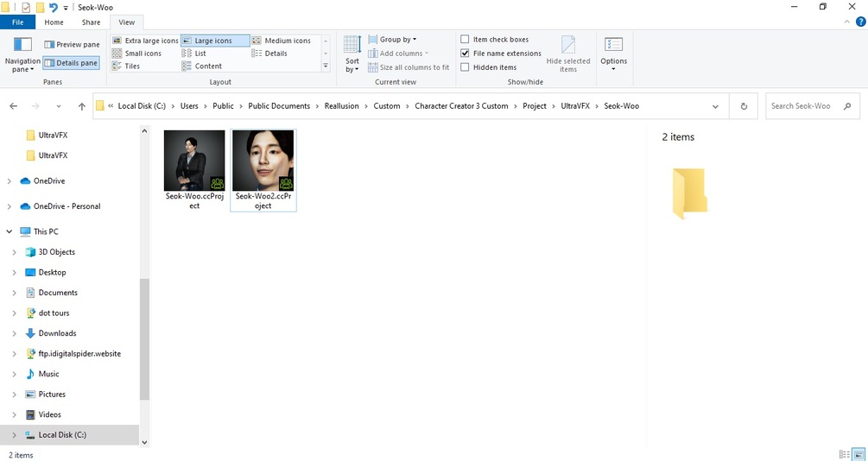The image size is (868, 461).
Task: Open 3D Objects in navigation pane
Action: [56, 252]
